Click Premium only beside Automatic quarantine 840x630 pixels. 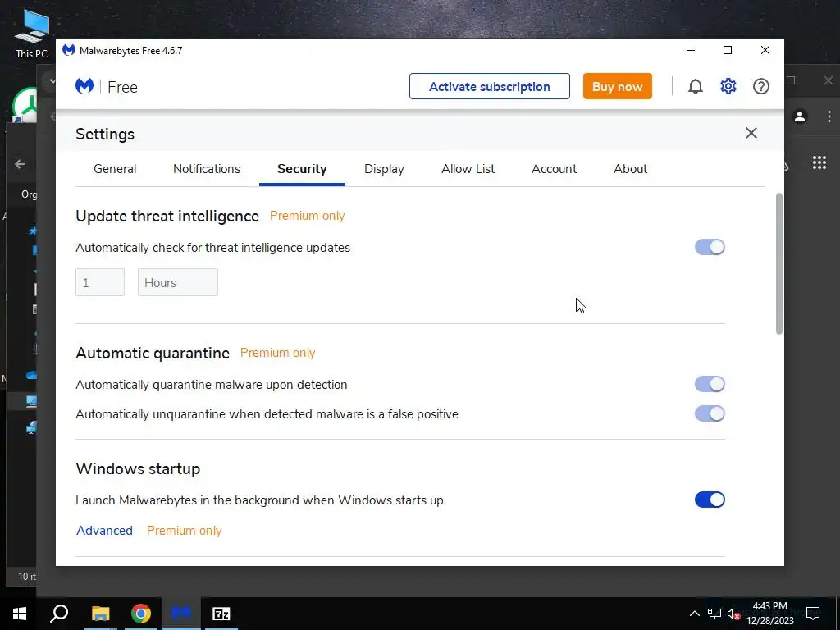(x=277, y=353)
